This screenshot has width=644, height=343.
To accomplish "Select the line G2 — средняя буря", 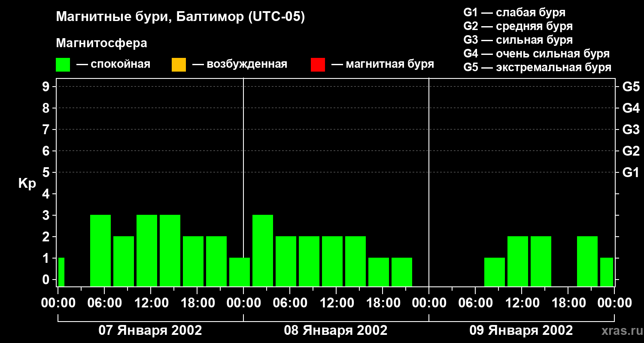I will click(x=518, y=26).
